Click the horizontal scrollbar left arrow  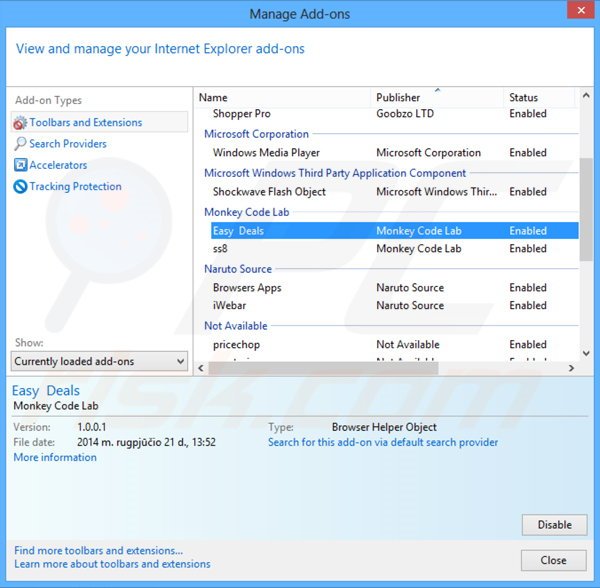tap(201, 368)
